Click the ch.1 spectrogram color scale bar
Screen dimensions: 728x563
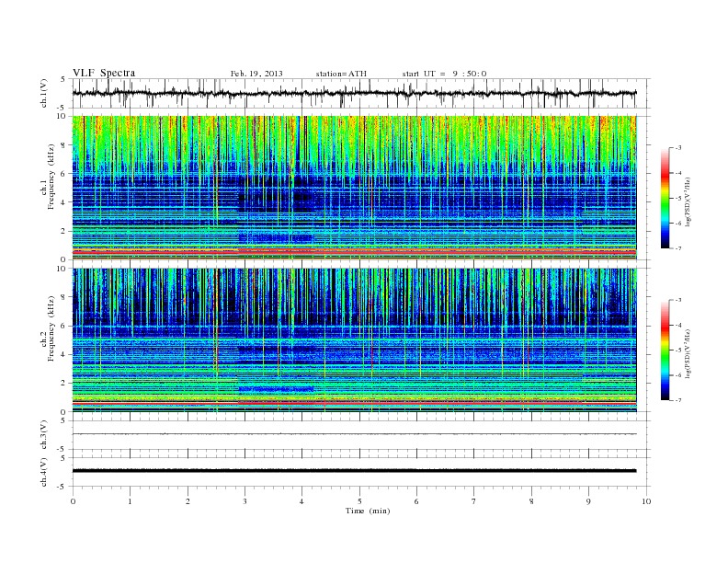point(665,199)
